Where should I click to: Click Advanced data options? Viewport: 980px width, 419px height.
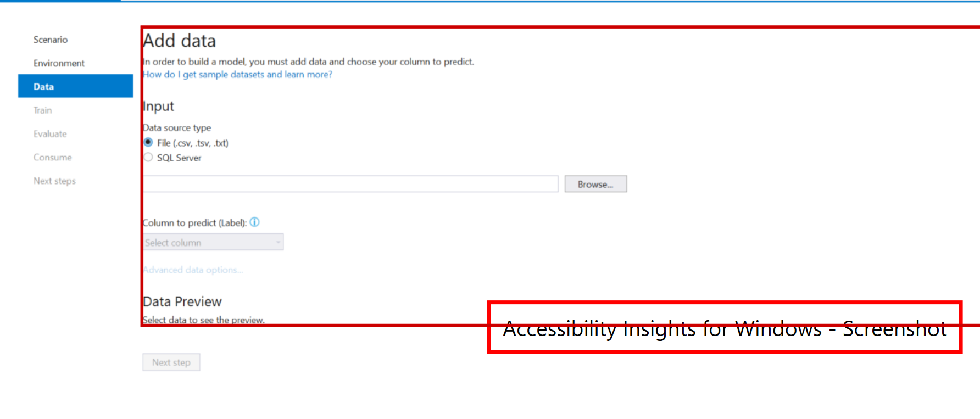[x=193, y=270]
